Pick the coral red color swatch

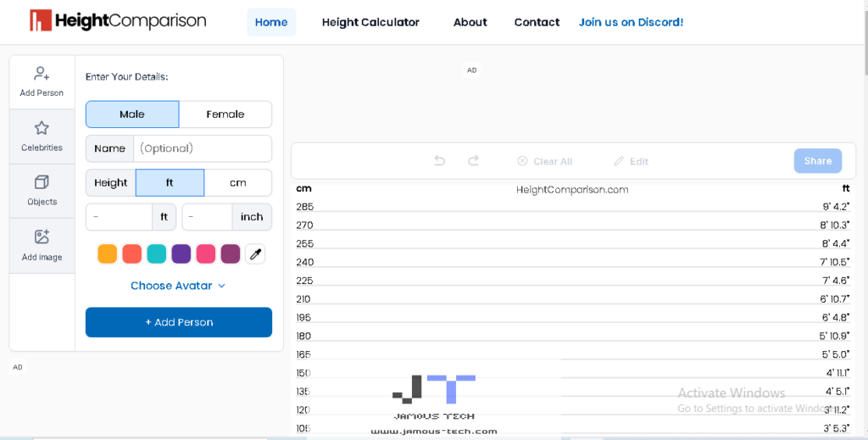point(131,254)
